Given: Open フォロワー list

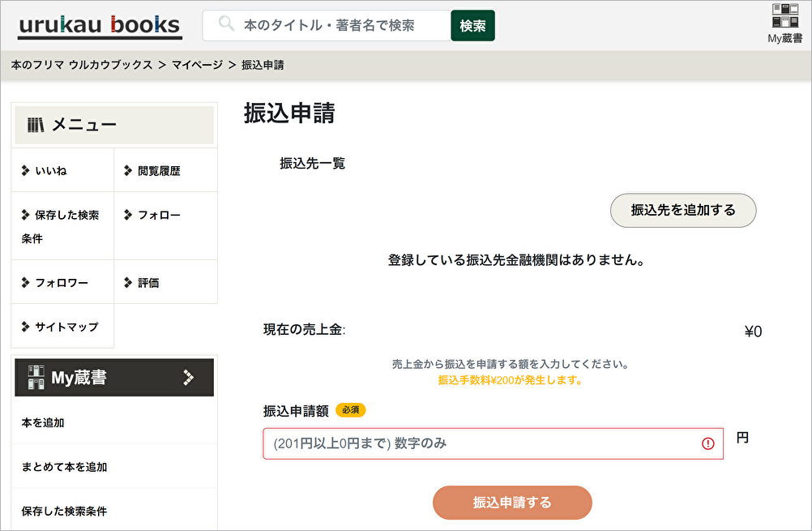Looking at the screenshot, I should pos(61,282).
